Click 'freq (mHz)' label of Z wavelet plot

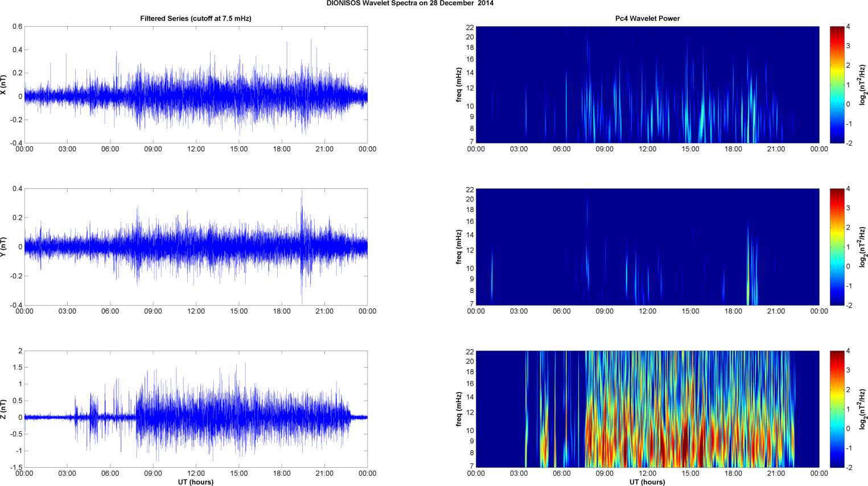[x=458, y=409]
